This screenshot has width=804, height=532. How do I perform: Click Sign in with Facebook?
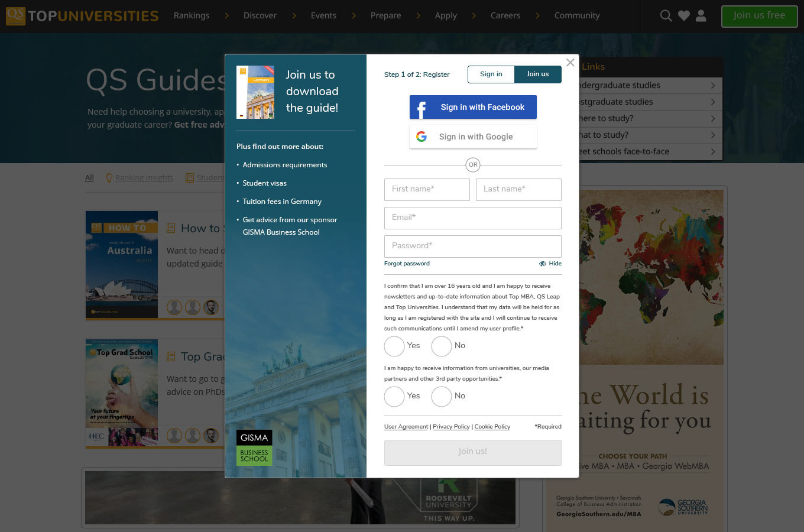tap(473, 107)
